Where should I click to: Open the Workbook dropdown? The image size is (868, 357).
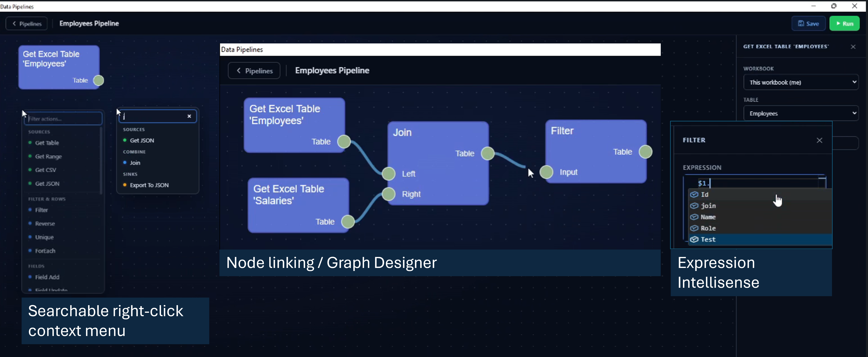click(801, 82)
